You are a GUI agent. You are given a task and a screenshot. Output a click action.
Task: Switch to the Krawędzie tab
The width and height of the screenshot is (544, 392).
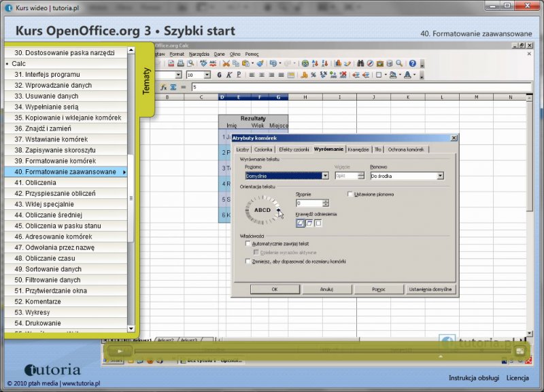pyautogui.click(x=358, y=149)
